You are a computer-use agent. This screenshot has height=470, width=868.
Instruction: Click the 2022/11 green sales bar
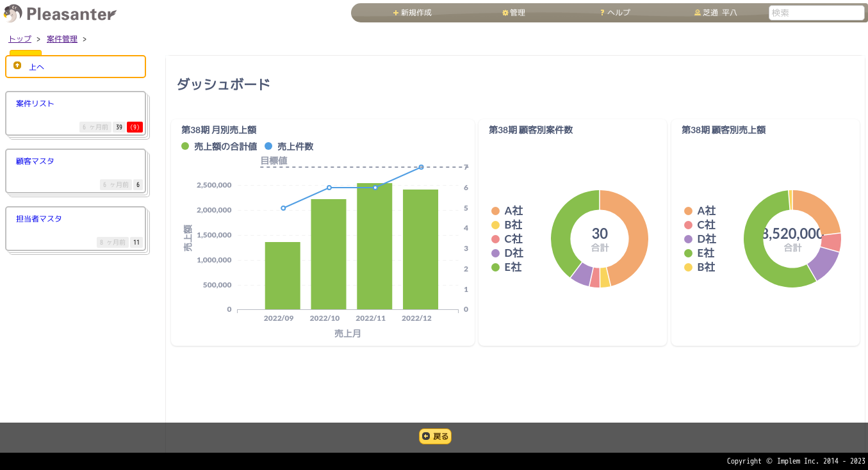374,250
